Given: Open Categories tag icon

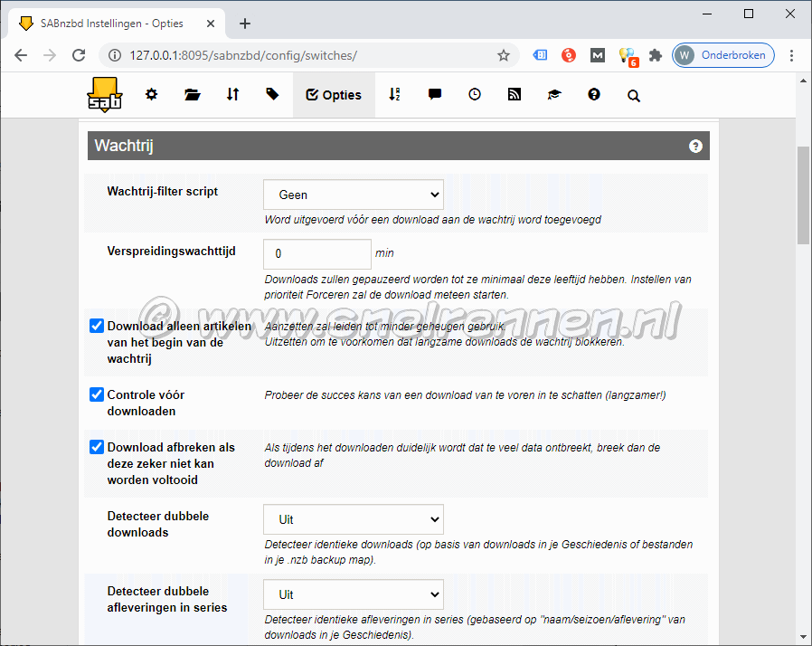Looking at the screenshot, I should tap(272, 94).
